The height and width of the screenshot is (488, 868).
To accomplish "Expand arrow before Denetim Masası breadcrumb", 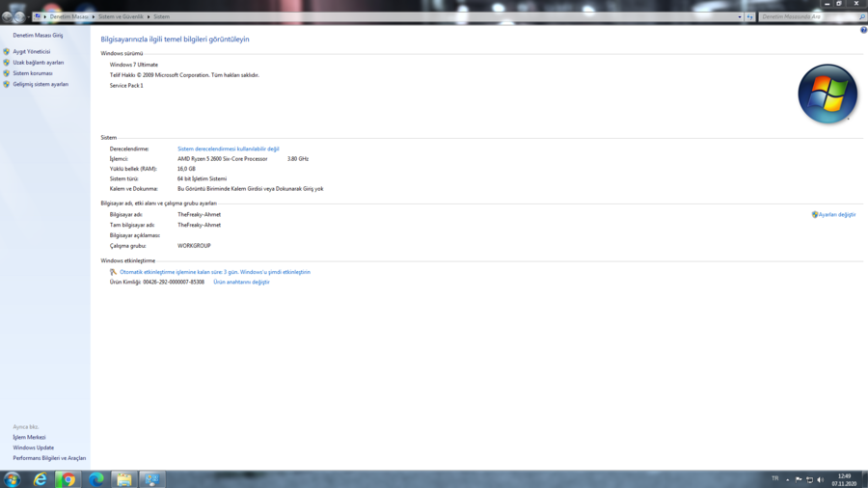I will coord(45,16).
